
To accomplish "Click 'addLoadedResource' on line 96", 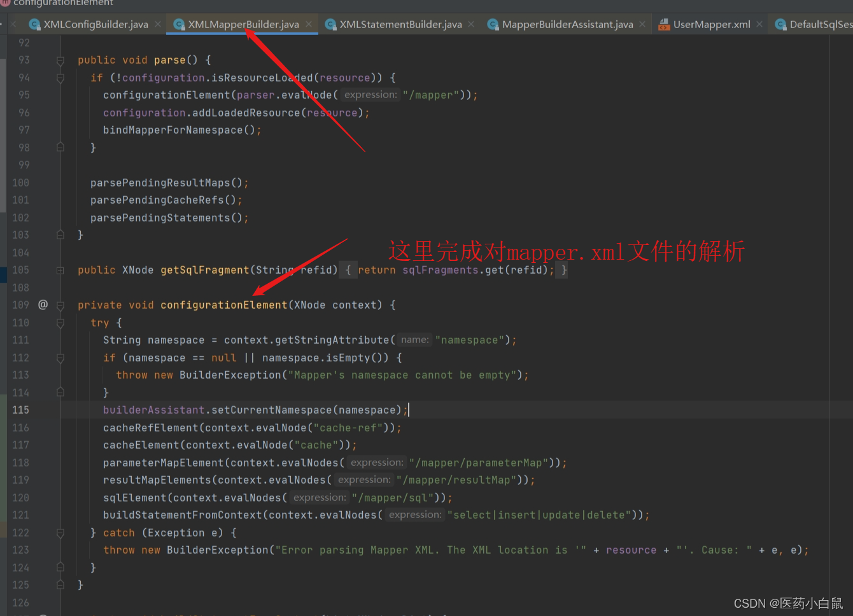I will [x=246, y=113].
